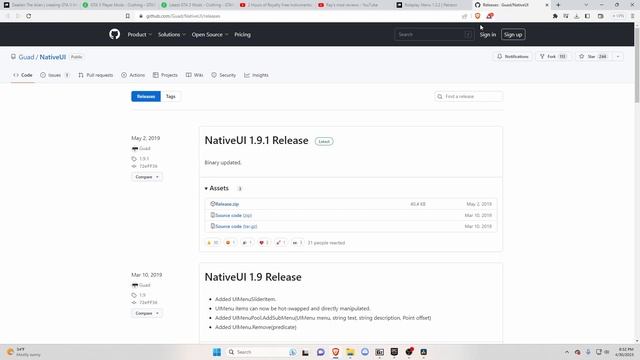Go back with the browser back arrow
The image size is (640, 360).
[x=7, y=16]
